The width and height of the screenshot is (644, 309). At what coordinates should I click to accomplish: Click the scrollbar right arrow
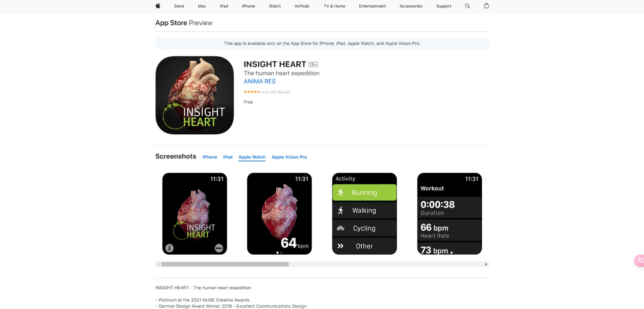(x=486, y=264)
